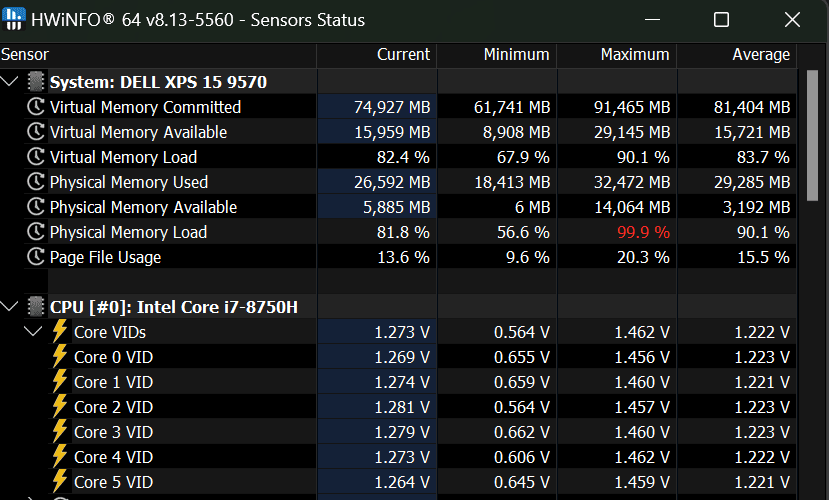Select the Physical Memory Available row label
The width and height of the screenshot is (829, 500).
click(143, 207)
